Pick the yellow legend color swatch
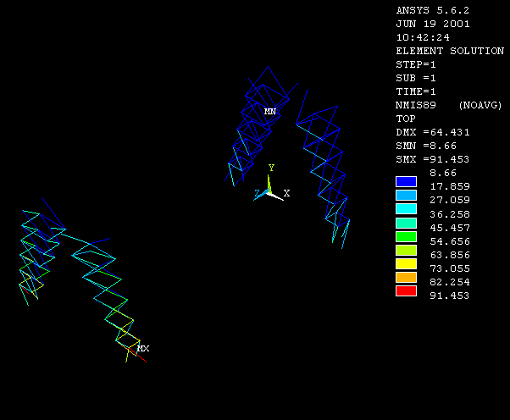The image size is (510, 420). (x=407, y=264)
